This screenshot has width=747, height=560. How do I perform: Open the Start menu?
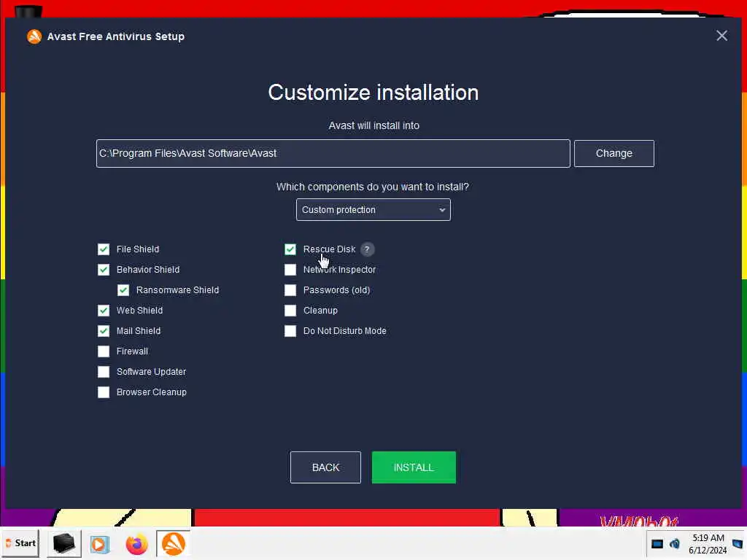point(20,542)
